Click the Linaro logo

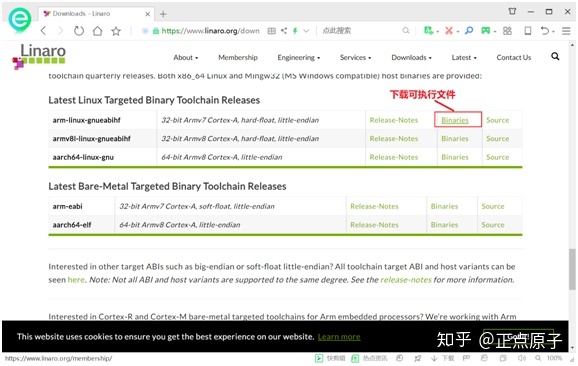[39, 56]
